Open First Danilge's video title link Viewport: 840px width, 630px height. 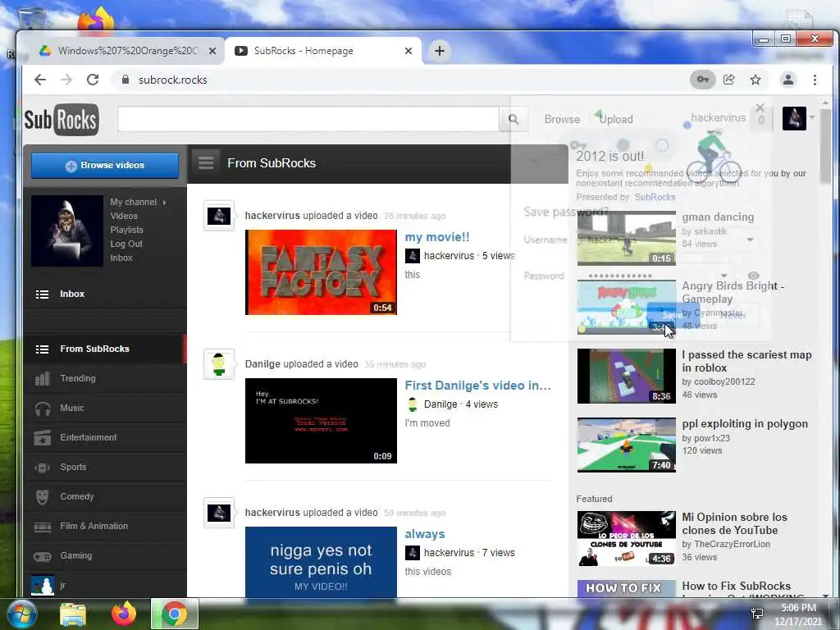(478, 386)
